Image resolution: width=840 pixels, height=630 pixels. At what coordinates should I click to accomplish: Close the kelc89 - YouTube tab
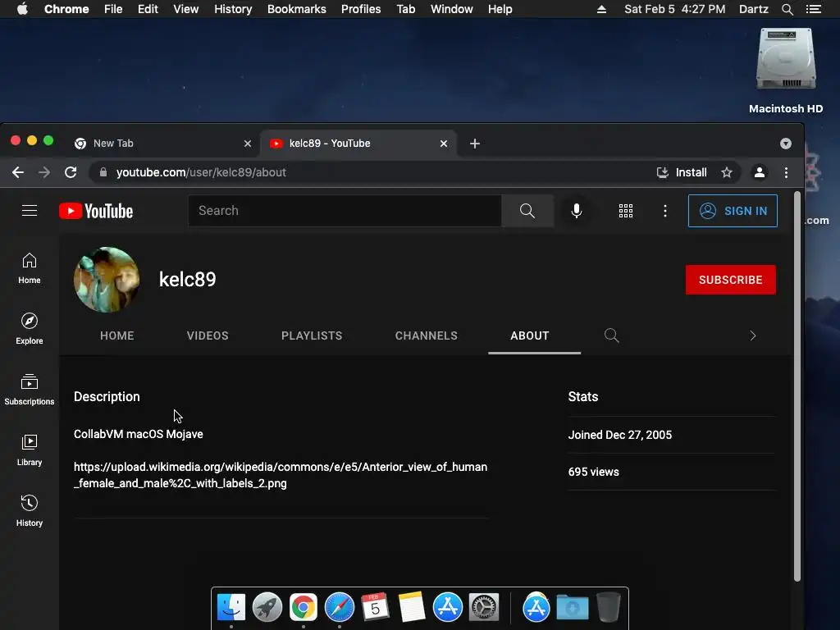click(x=444, y=144)
